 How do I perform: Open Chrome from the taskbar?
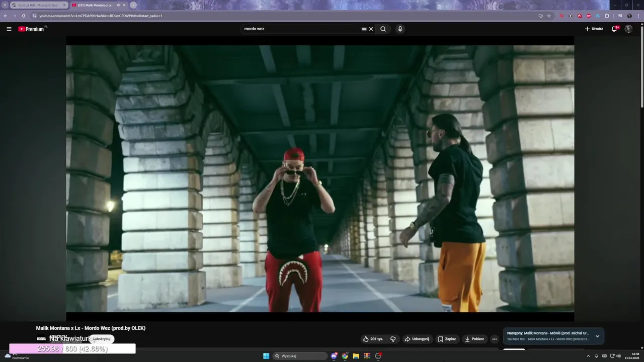tap(345, 356)
